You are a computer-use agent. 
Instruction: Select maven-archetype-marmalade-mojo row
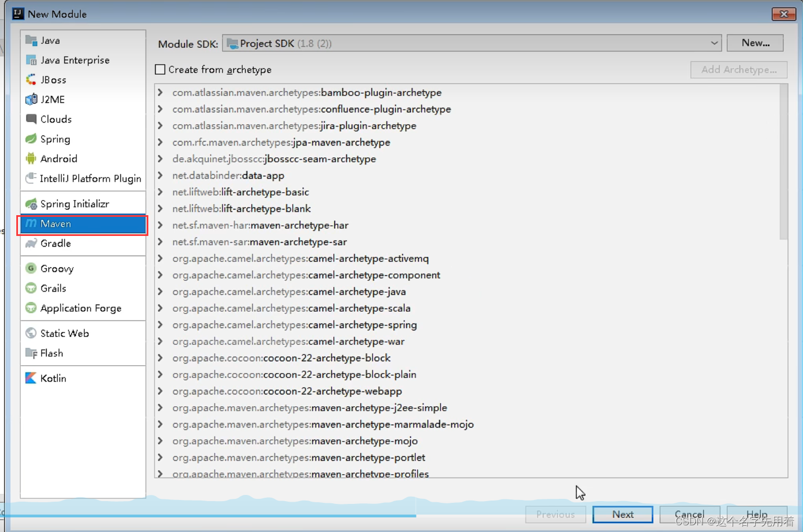point(468,424)
